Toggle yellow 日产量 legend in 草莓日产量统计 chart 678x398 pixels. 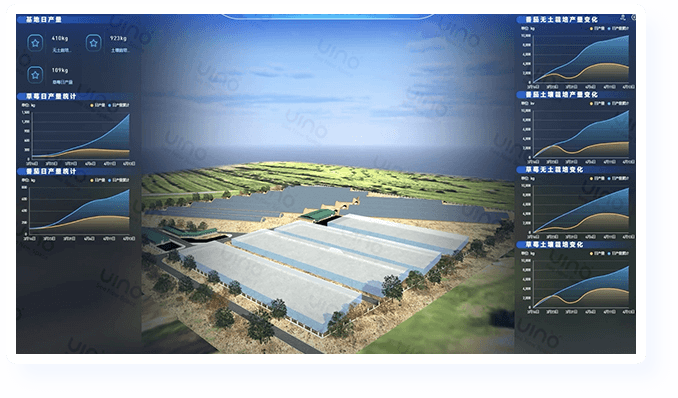pyautogui.click(x=98, y=105)
